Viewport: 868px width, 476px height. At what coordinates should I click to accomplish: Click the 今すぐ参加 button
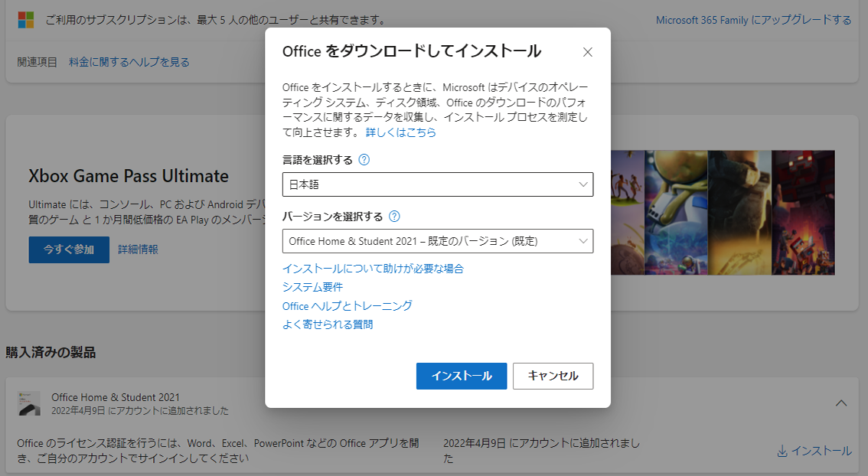69,249
